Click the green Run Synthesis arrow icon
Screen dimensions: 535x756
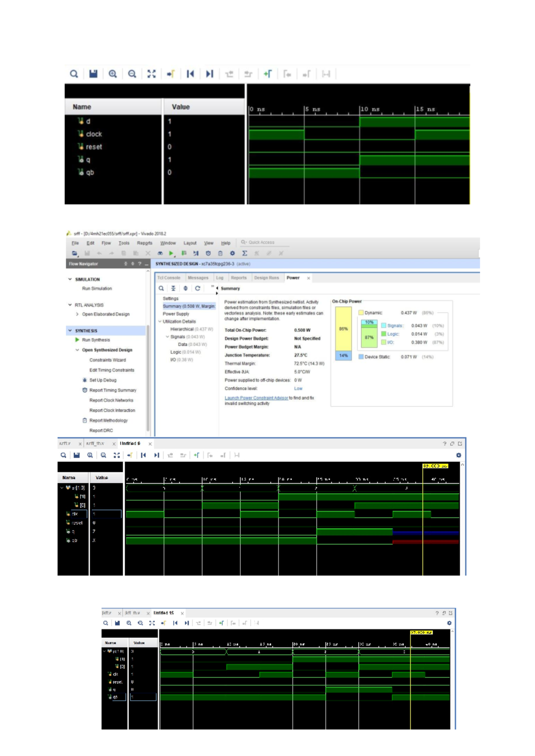(77, 340)
